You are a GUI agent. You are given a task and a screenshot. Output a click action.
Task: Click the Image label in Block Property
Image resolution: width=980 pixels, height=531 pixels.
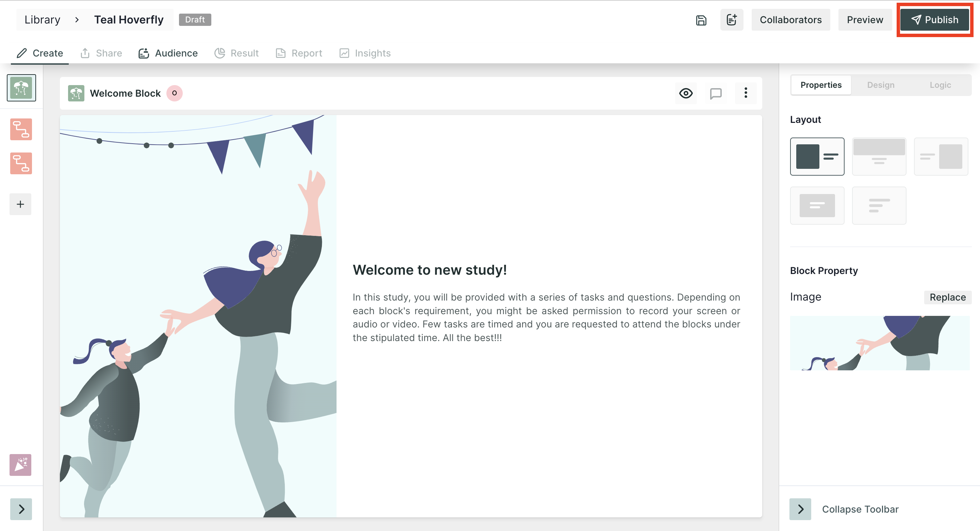coord(805,297)
